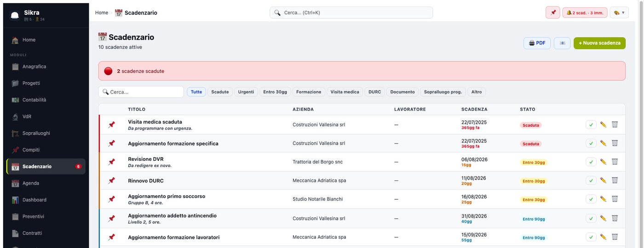Open the Progetti module
Viewport: 644px width, 248px height.
pyautogui.click(x=46, y=83)
